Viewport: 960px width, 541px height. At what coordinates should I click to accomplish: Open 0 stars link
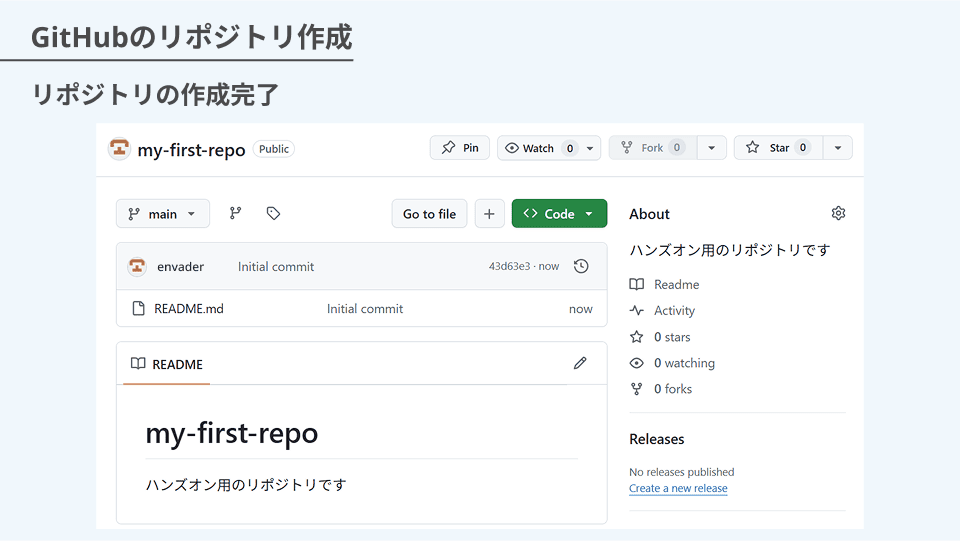672,337
